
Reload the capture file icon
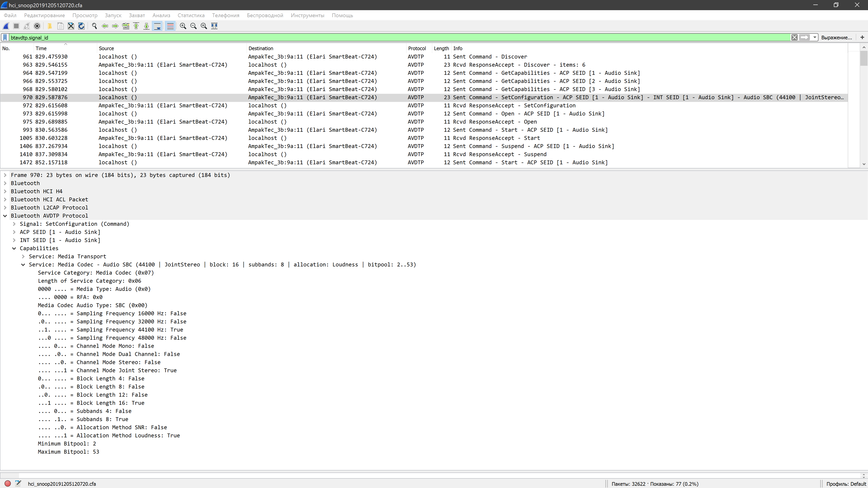click(x=81, y=26)
